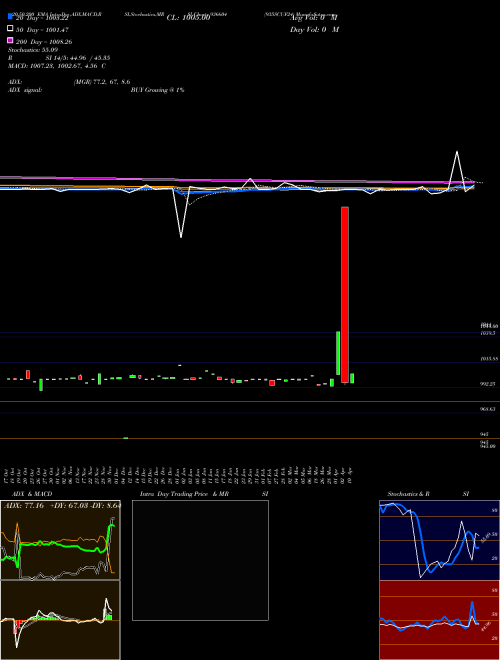Viewport: 500px width, 660px height.
Task: Click the 'MACD:' values line
Action: coord(57,66)
